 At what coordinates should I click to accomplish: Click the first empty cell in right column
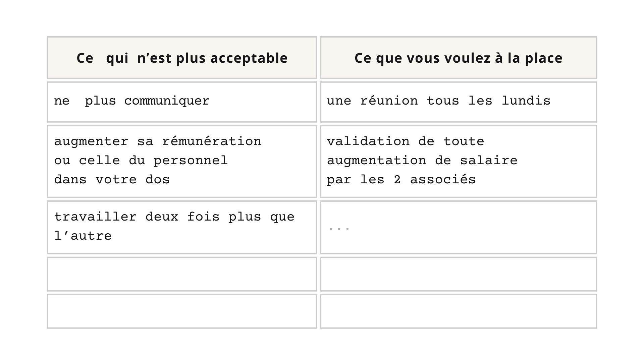click(458, 274)
